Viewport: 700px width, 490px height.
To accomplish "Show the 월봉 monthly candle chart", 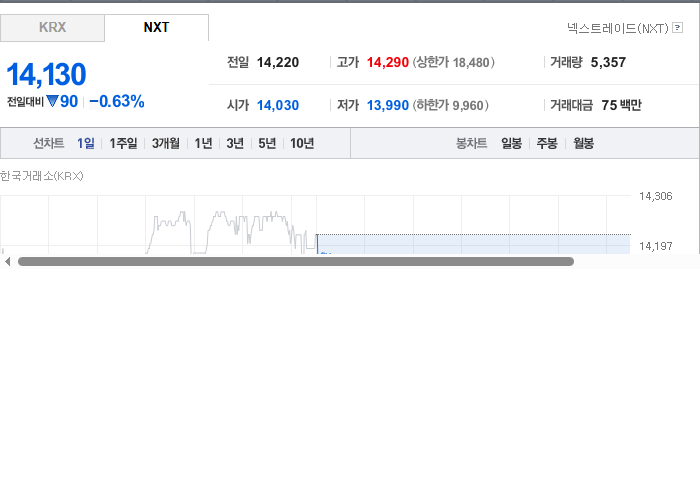I will click(583, 143).
